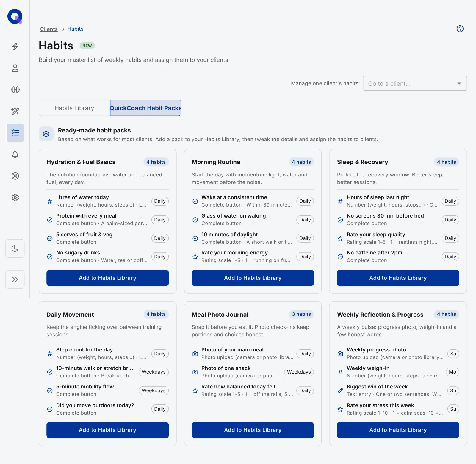Add Weekly Reflection & Progress pack to library
The image size is (476, 464).
click(398, 430)
